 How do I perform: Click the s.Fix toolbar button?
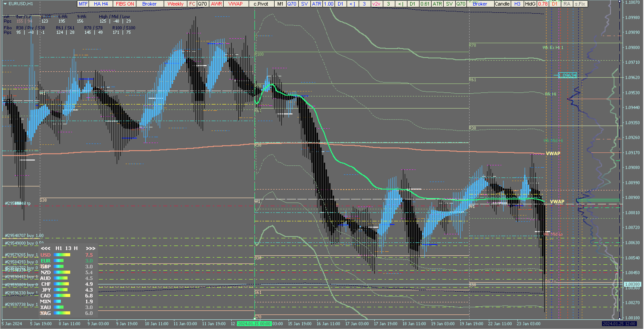(580, 4)
